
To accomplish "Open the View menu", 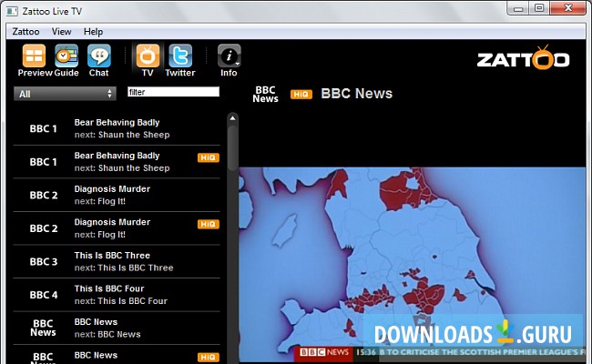I will point(61,31).
